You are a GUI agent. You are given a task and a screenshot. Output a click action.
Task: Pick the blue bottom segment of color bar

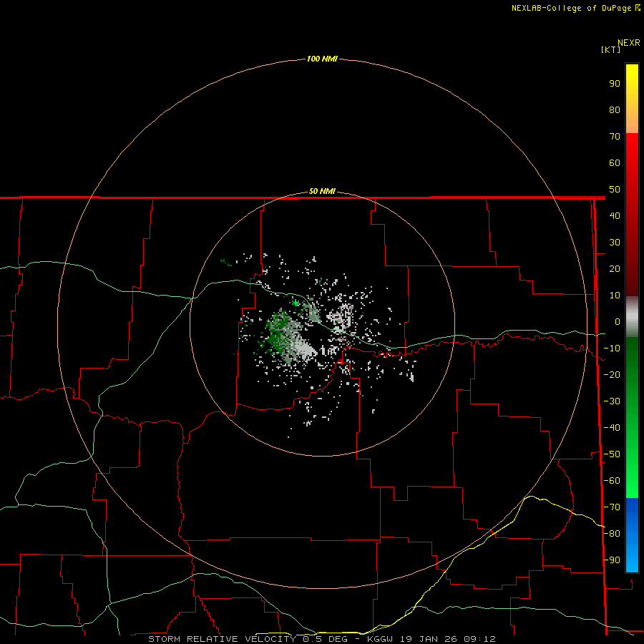click(632, 535)
